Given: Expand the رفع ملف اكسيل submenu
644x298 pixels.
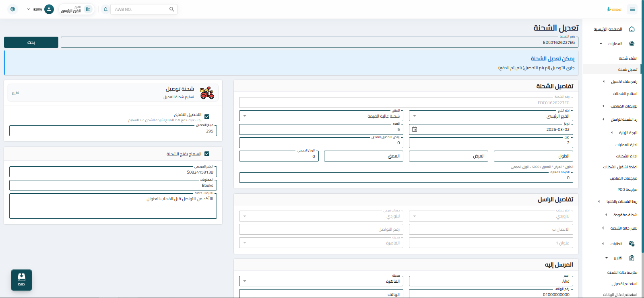Looking at the screenshot, I should pyautogui.click(x=603, y=81).
